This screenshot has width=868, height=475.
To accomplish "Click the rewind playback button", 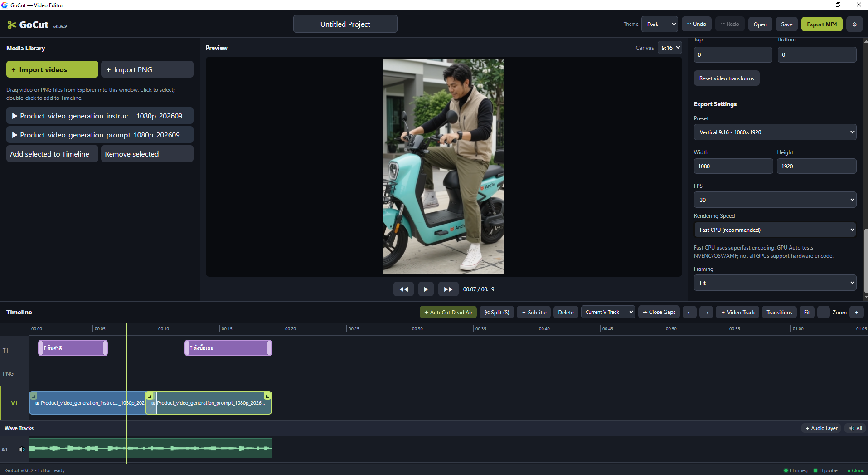I will [x=403, y=289].
